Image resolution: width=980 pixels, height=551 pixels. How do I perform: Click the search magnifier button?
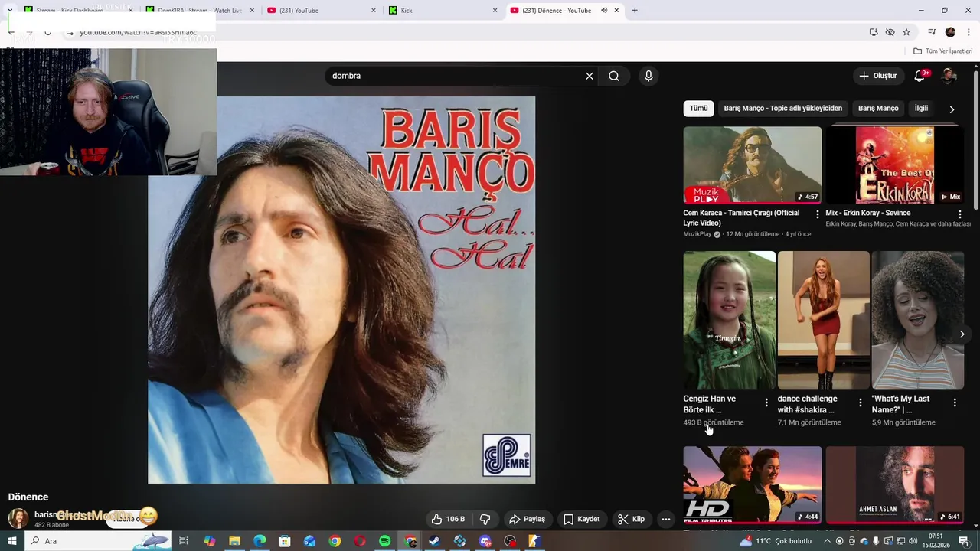point(614,76)
